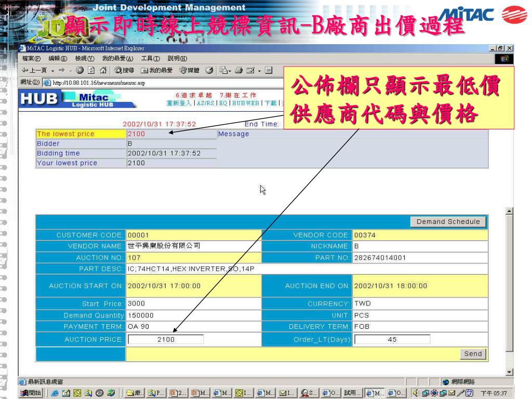Click the system tray clock showing 05:37

pos(494,393)
